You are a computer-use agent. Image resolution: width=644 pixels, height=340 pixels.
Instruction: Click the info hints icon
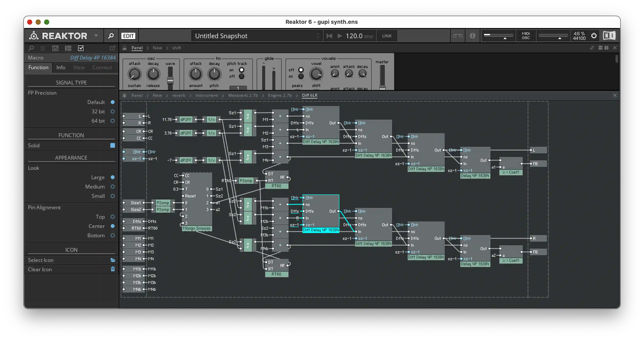pyautogui.click(x=472, y=36)
